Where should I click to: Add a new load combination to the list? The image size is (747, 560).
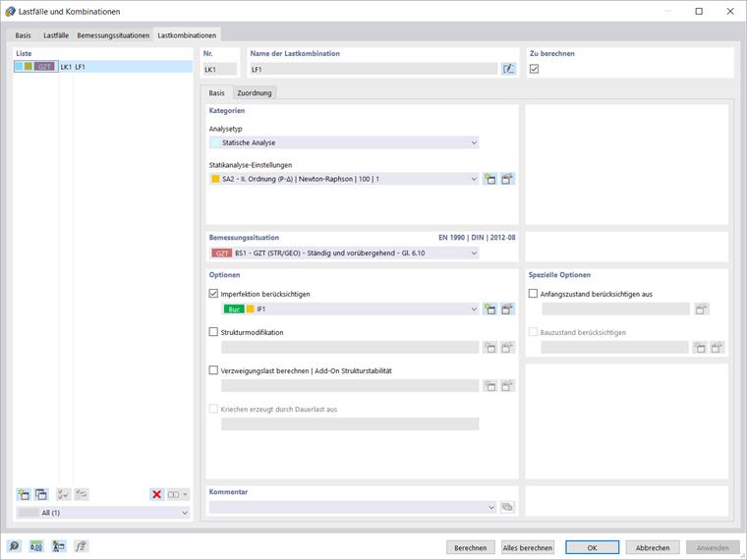coord(23,494)
